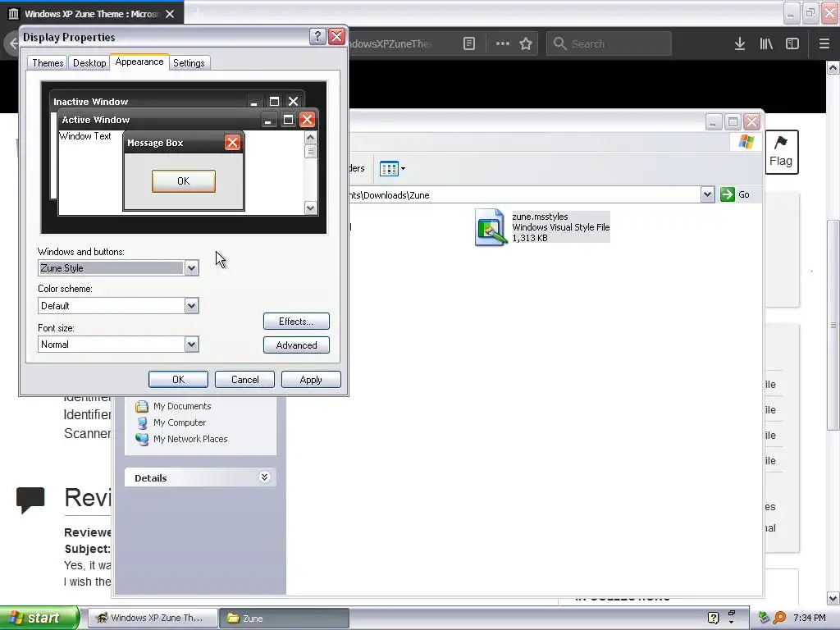The image size is (840, 630).
Task: Cancel the Display Properties dialog
Action: tap(244, 380)
